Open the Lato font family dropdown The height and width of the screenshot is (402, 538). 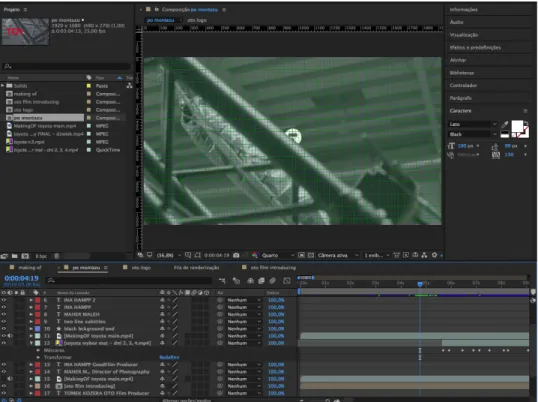(473, 124)
